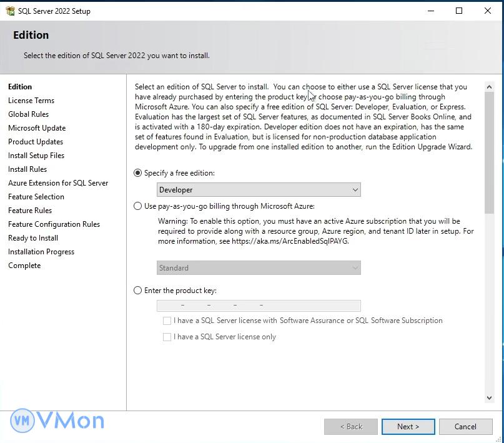504x443 pixels.
Task: Click the scroll up arrow of description panel
Action: (x=489, y=87)
